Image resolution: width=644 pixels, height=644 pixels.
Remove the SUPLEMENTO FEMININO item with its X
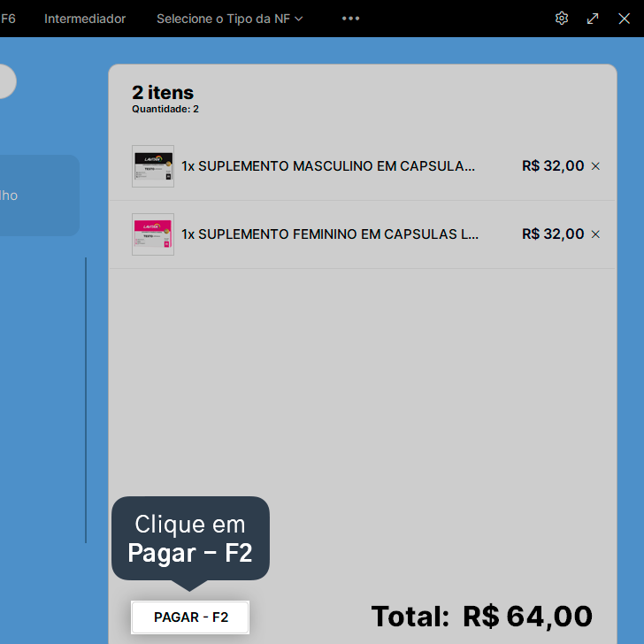click(x=595, y=234)
